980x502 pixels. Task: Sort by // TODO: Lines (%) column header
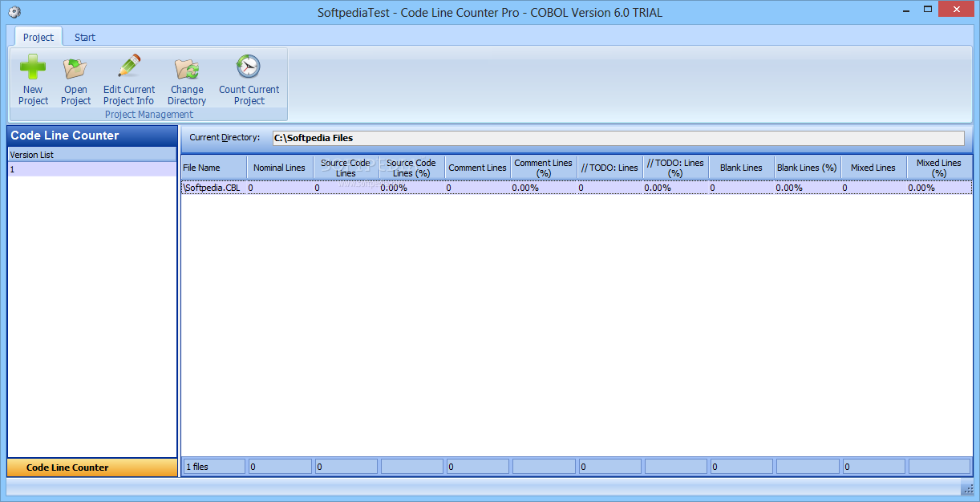(675, 168)
